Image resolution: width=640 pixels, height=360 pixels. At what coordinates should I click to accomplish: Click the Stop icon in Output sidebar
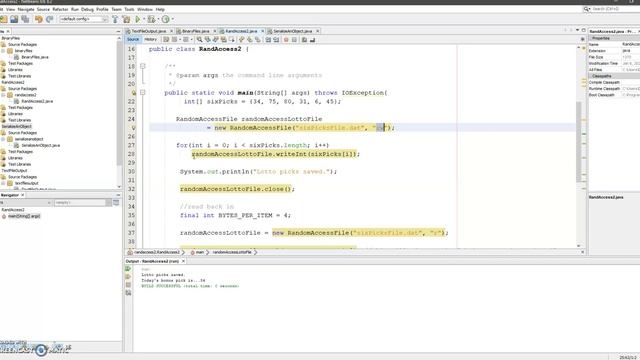[128, 285]
